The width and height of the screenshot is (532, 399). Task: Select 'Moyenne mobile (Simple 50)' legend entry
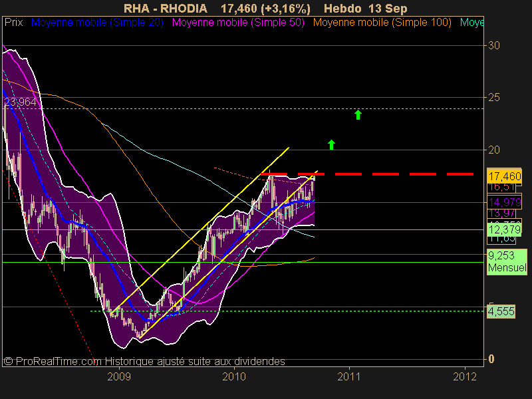(238, 23)
